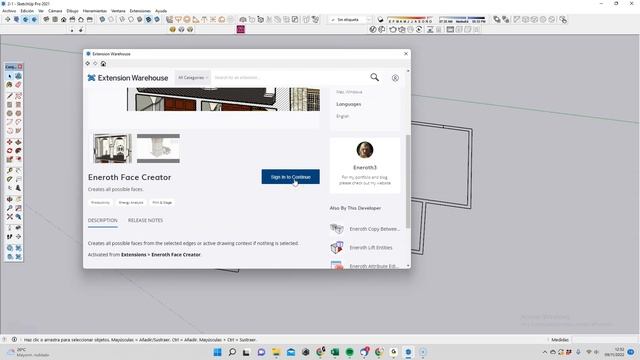Viewport: 640px width, 360px height.
Task: Select the Follow Me tool
Action: [18, 151]
